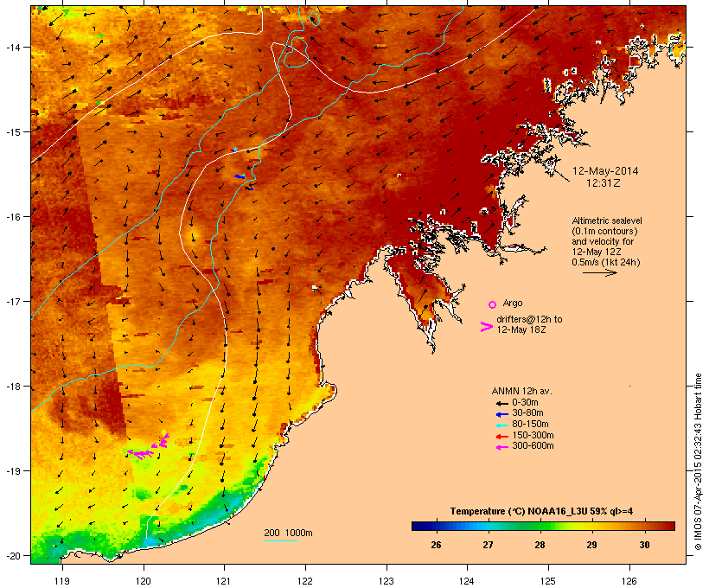Click the '300-600m' depth label
This screenshot has height=588, width=709.
(533, 446)
